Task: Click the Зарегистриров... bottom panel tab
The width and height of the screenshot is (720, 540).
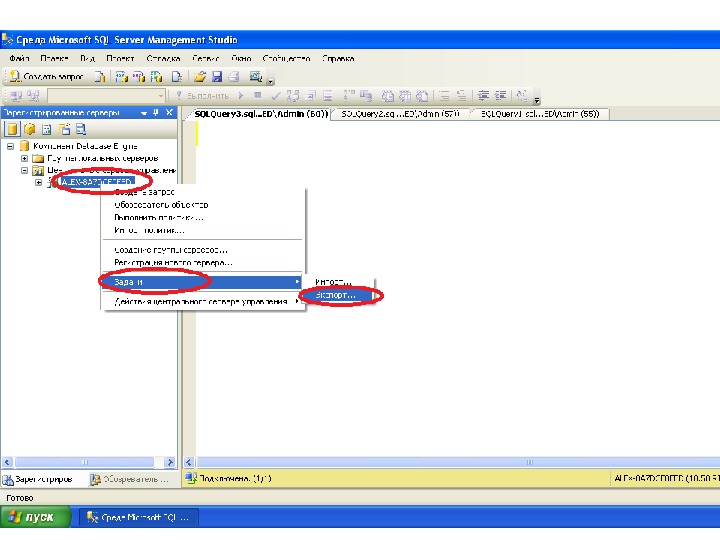Action: tap(39, 479)
